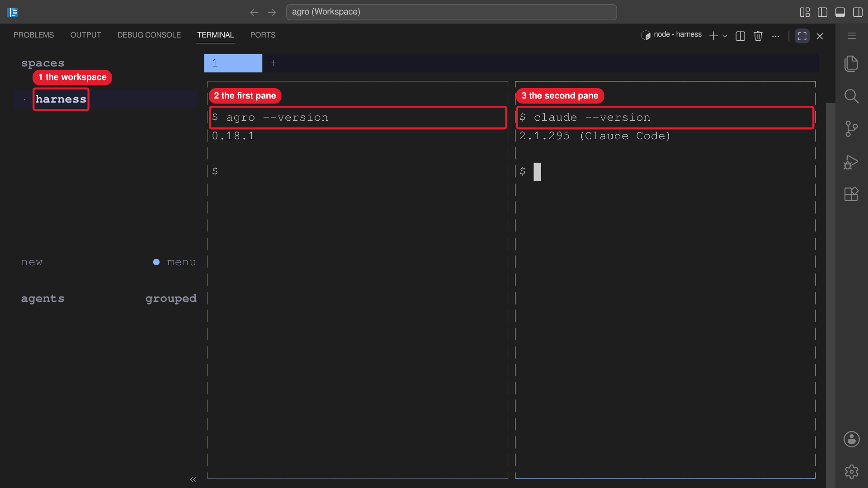Open Customize Layout icon
This screenshot has width=868, height=488.
[805, 12]
